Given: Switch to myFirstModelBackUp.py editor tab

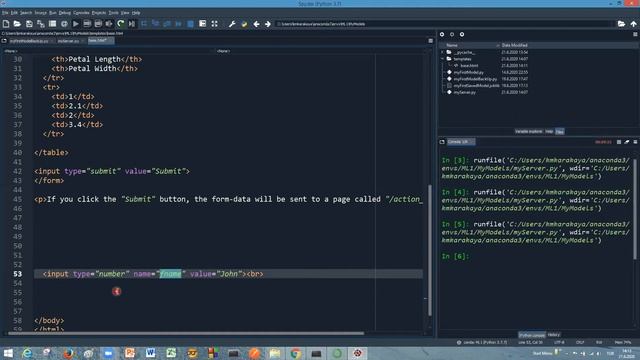Looking at the screenshot, I should [30, 41].
